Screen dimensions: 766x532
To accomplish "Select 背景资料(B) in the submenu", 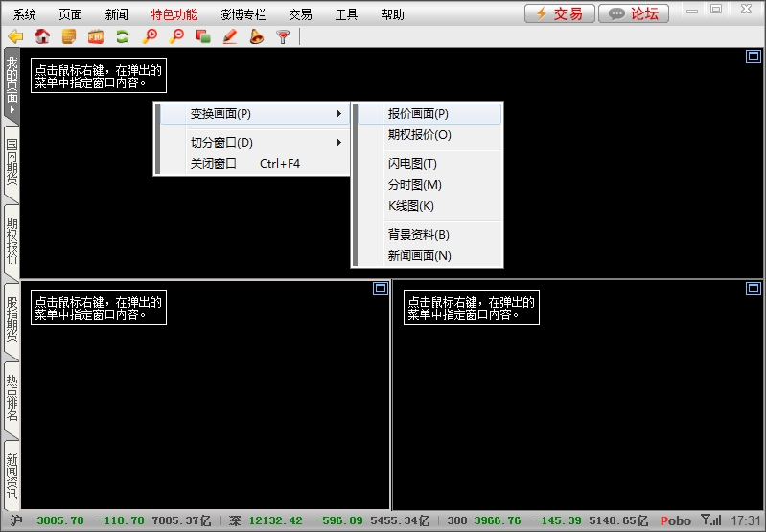I will point(429,235).
